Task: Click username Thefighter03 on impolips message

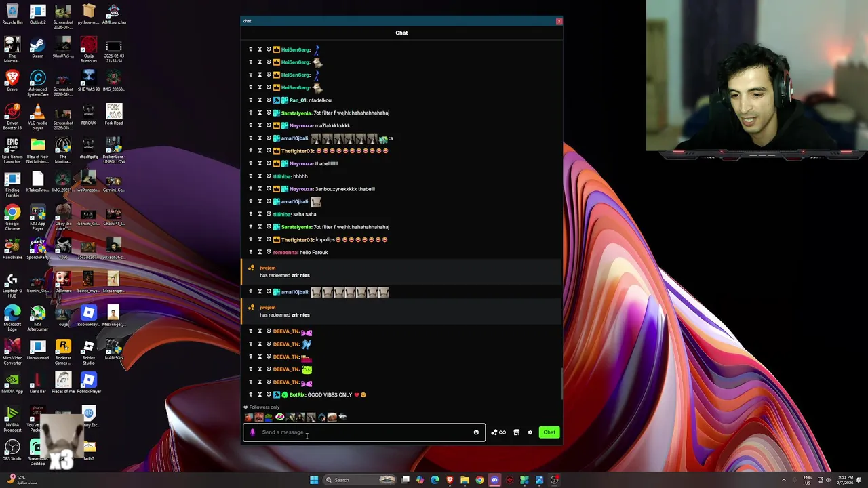Action: 297,239
